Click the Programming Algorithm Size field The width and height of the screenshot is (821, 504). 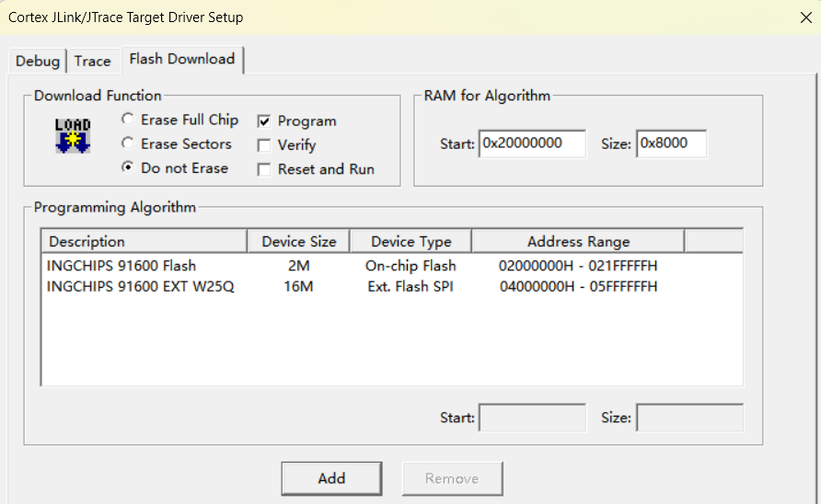pyautogui.click(x=690, y=418)
